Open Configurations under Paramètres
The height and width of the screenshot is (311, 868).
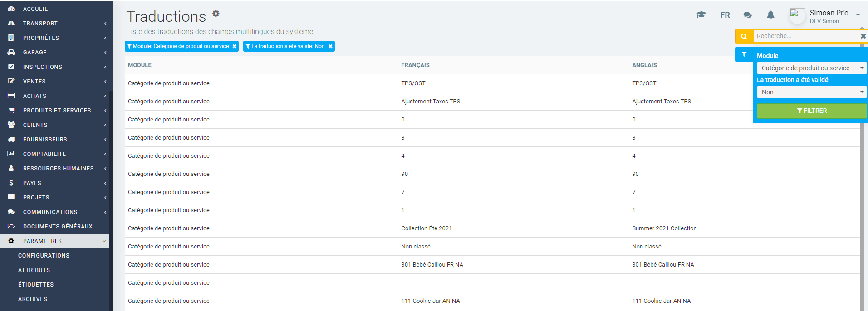[x=44, y=255]
